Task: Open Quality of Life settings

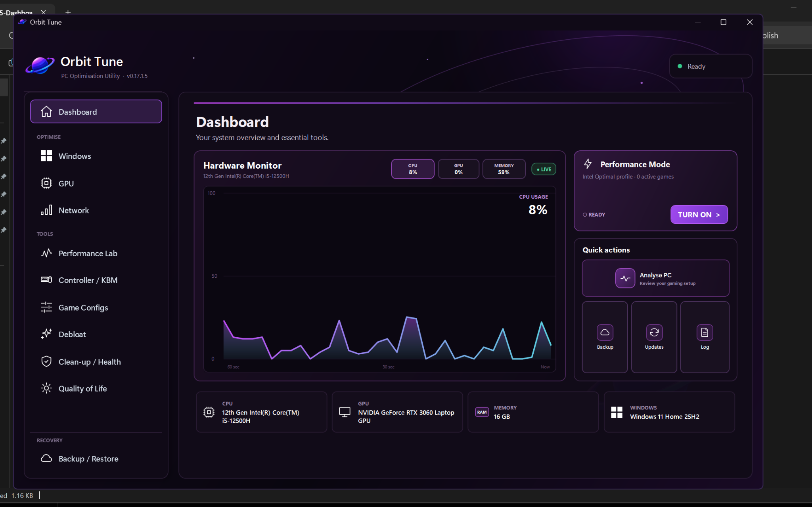Action: click(x=96, y=388)
